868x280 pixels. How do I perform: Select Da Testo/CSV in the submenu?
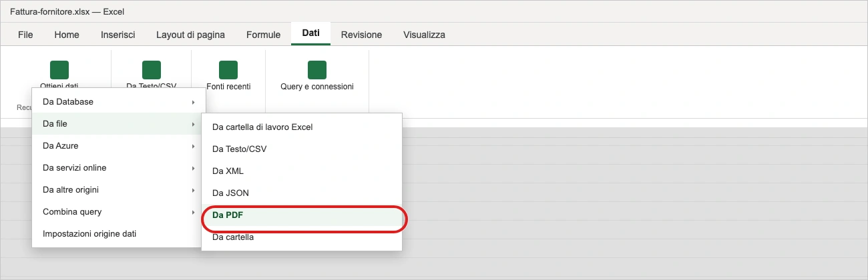click(302, 149)
